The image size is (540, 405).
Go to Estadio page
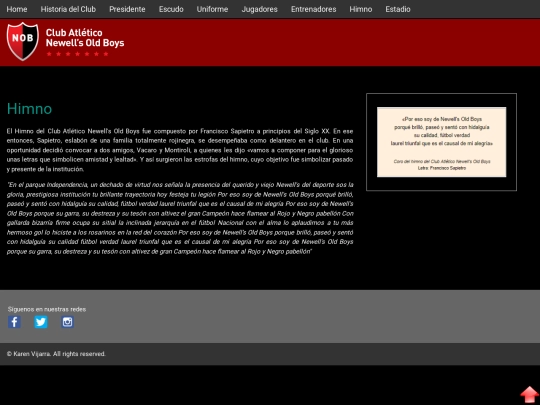tap(398, 9)
